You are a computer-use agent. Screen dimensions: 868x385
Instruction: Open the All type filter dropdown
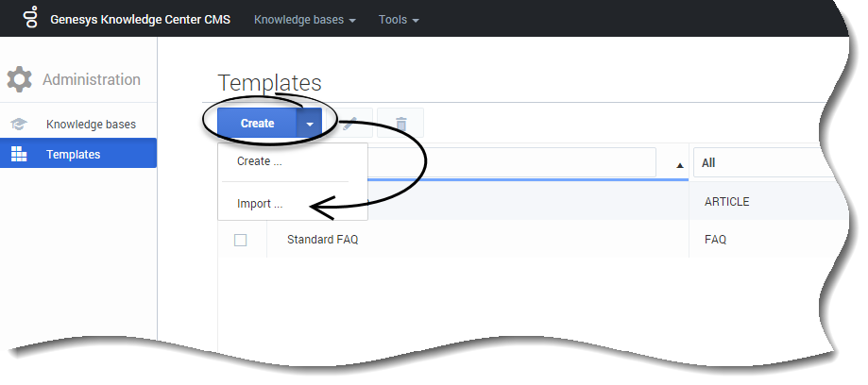coord(756,162)
